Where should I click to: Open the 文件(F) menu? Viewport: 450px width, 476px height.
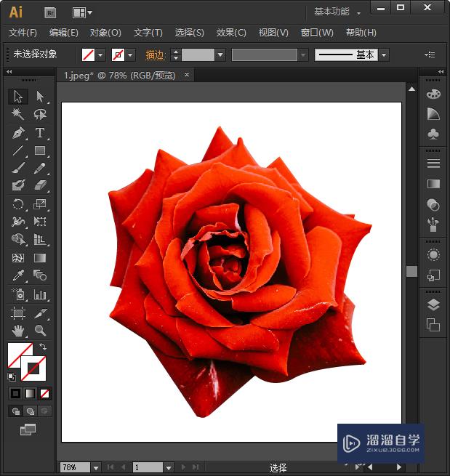(23, 33)
